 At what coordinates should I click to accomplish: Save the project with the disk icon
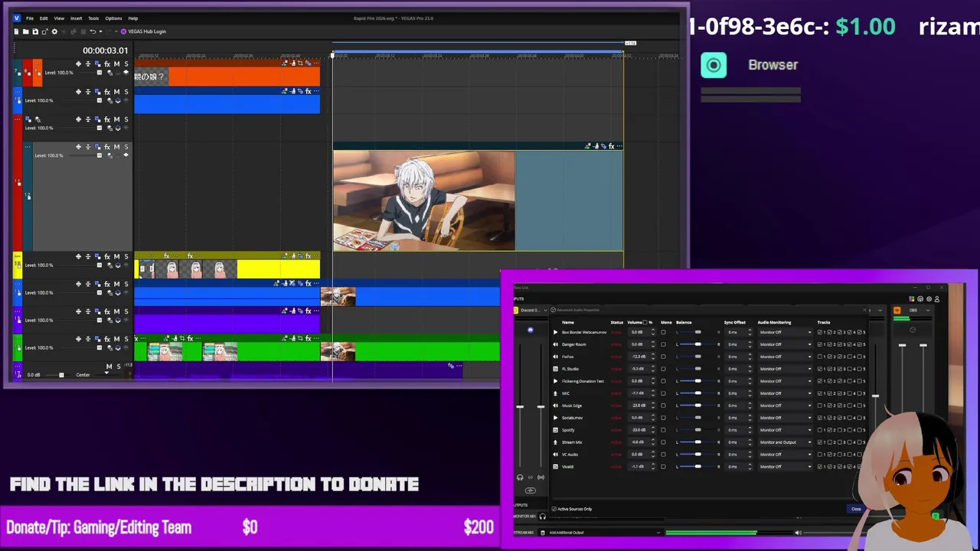tap(35, 31)
